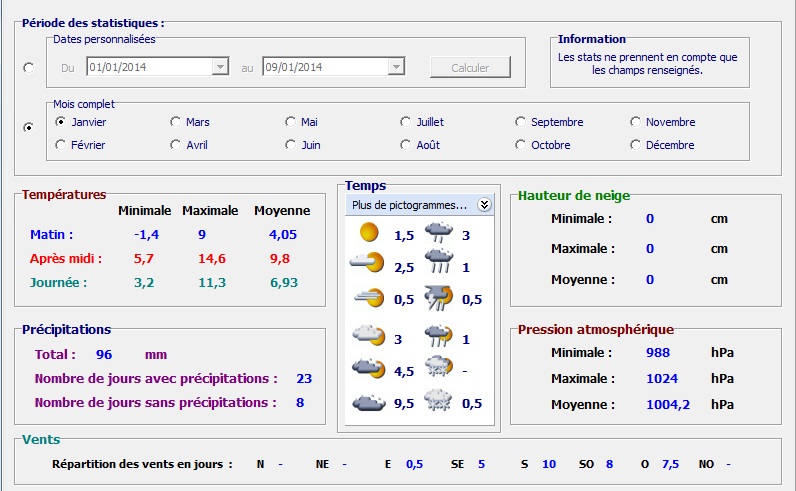Image resolution: width=796 pixels, height=491 pixels.
Task: Select the Dates personnalisées radio button
Action: click(x=29, y=68)
